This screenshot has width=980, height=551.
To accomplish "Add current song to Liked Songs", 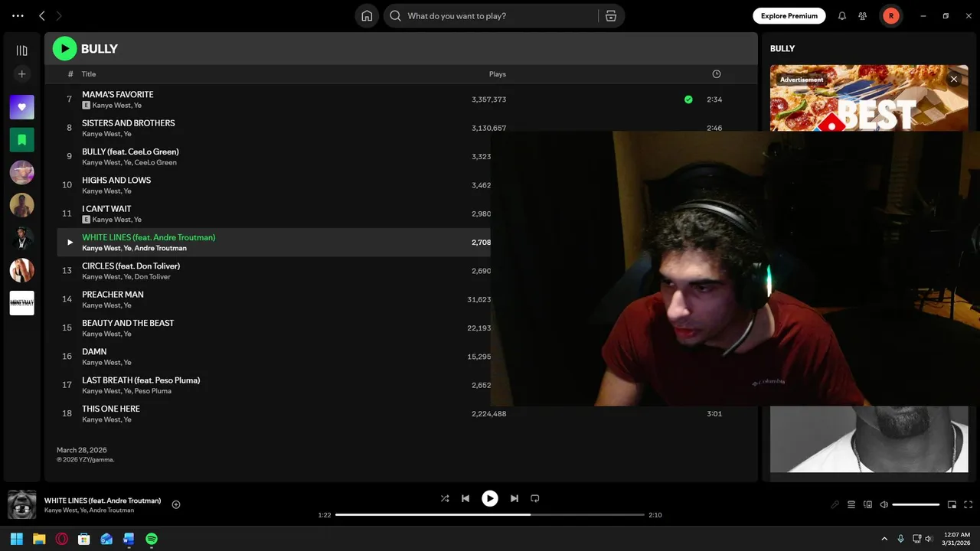I will pyautogui.click(x=176, y=504).
